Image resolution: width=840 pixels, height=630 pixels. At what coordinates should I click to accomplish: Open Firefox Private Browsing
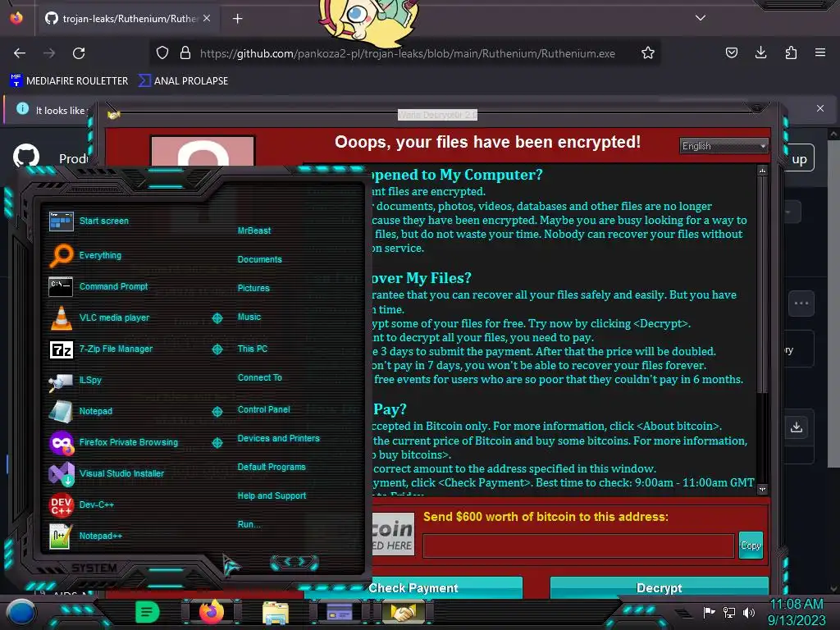pos(113,442)
